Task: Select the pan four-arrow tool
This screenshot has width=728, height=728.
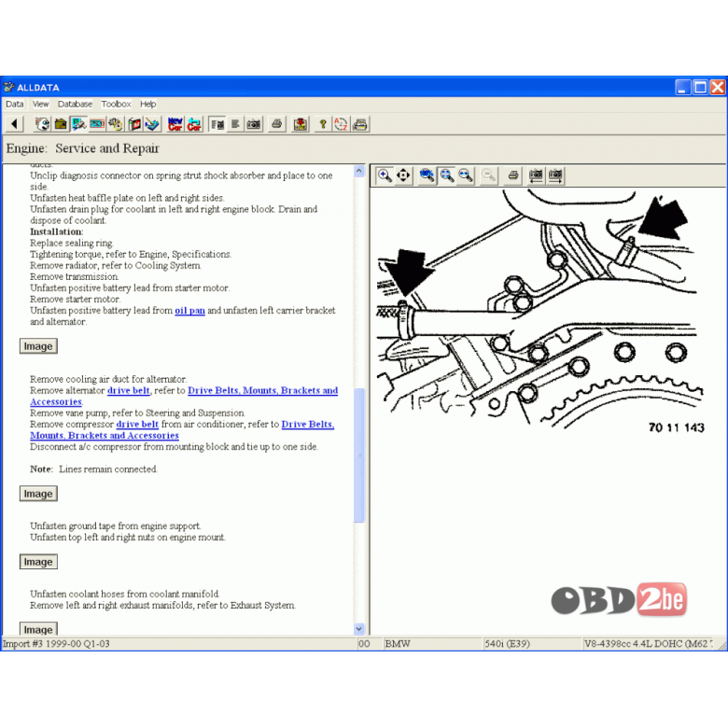Action: pyautogui.click(x=403, y=175)
